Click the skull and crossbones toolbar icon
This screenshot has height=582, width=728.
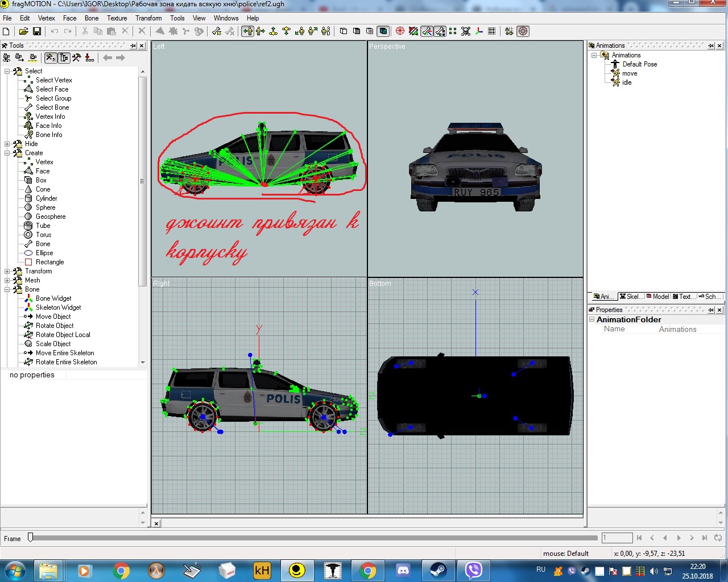coord(466,31)
